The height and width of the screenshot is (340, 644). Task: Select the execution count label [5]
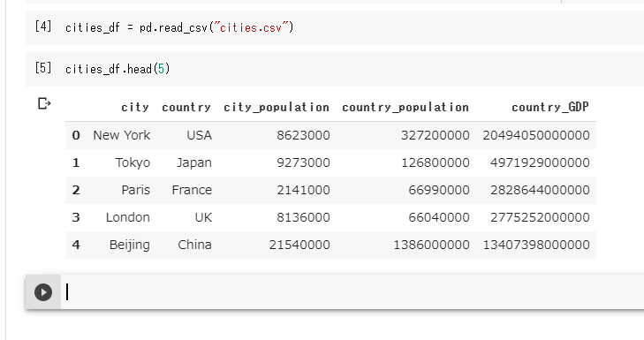43,68
